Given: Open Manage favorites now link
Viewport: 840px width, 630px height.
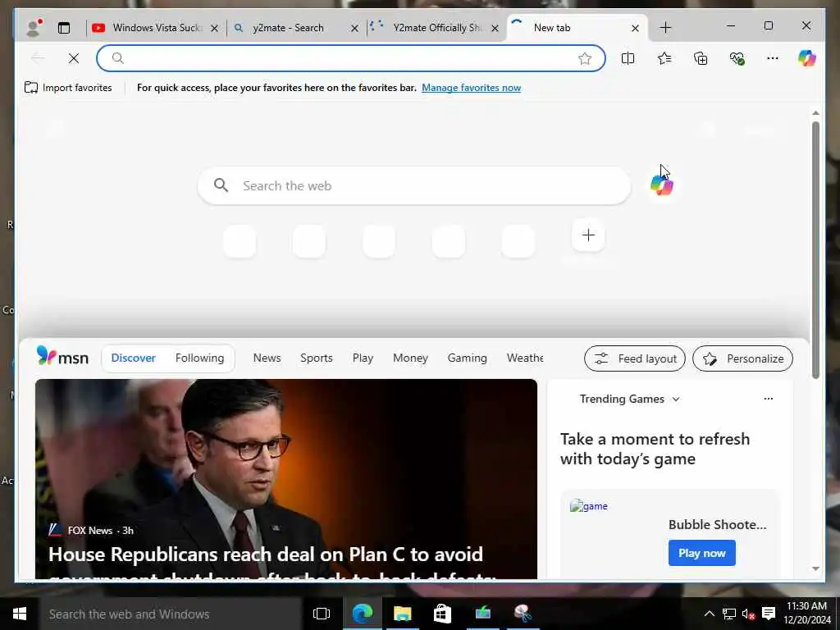Looking at the screenshot, I should point(471,88).
